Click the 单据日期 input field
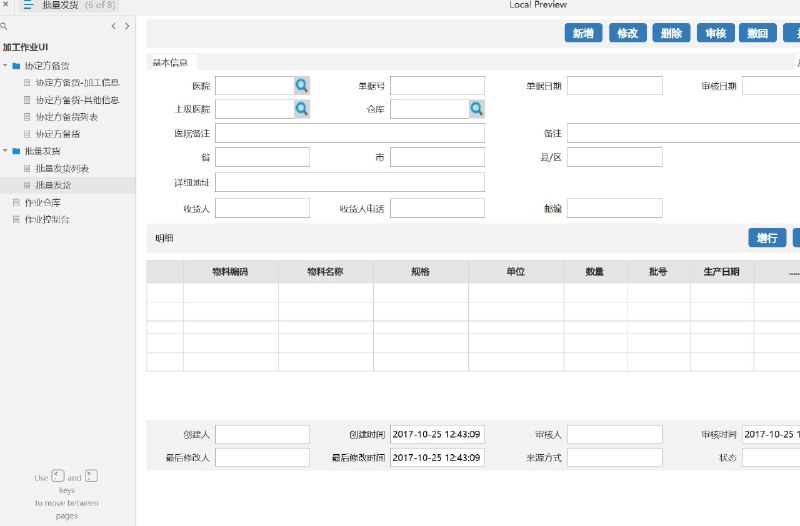 point(615,86)
